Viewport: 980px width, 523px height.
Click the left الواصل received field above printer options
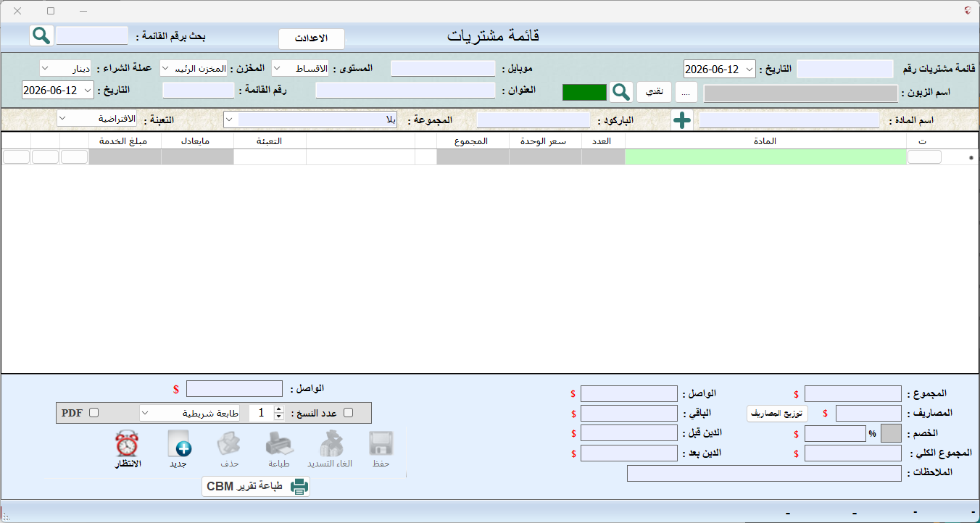click(x=234, y=389)
